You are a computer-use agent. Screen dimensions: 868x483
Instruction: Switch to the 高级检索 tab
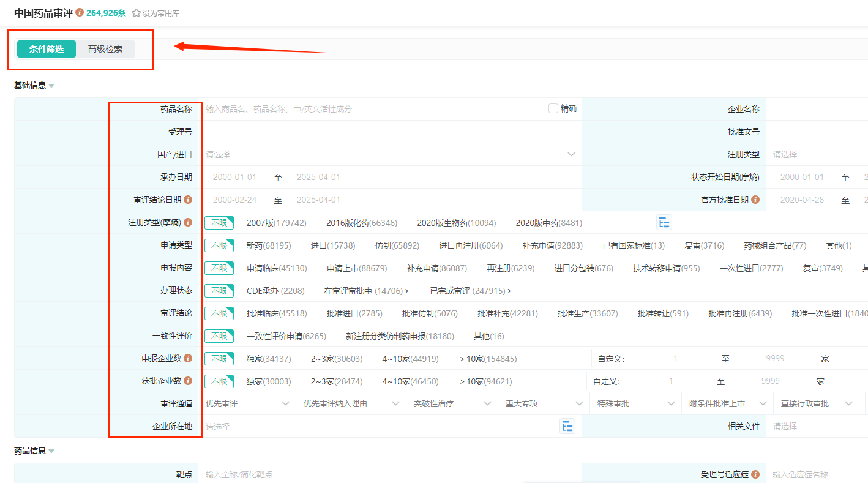[x=105, y=49]
